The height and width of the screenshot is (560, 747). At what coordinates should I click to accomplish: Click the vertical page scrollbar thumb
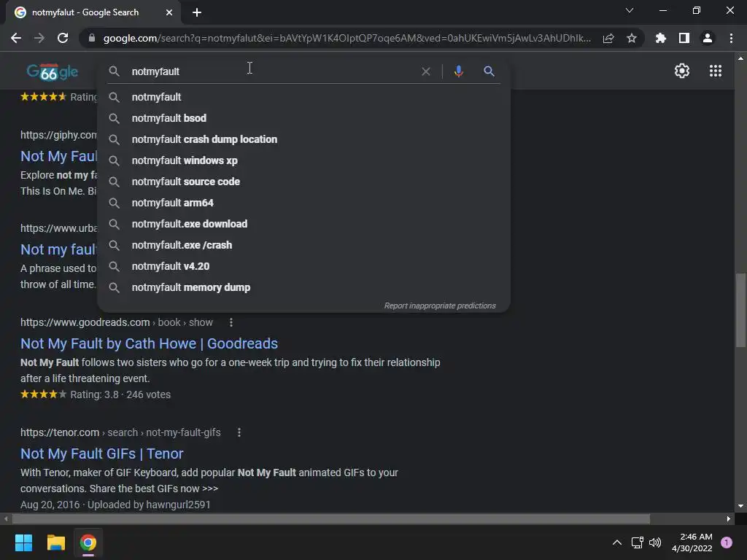[x=740, y=311]
